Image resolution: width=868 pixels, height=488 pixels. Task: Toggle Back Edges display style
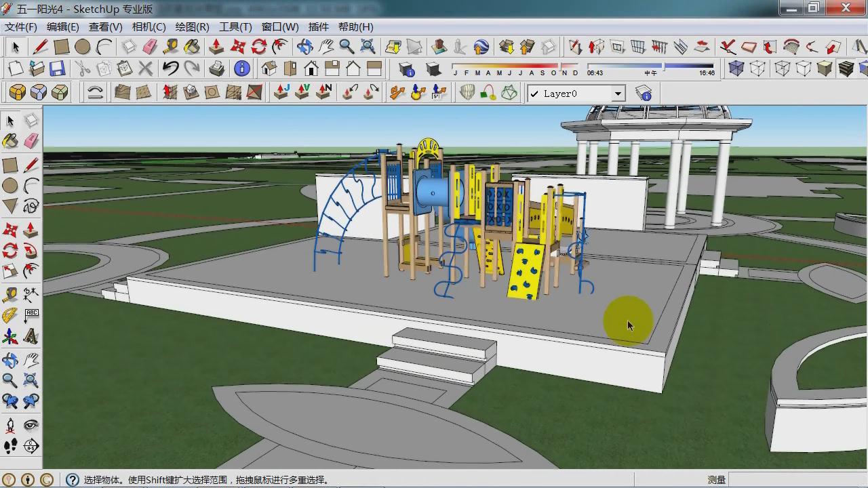coord(757,68)
